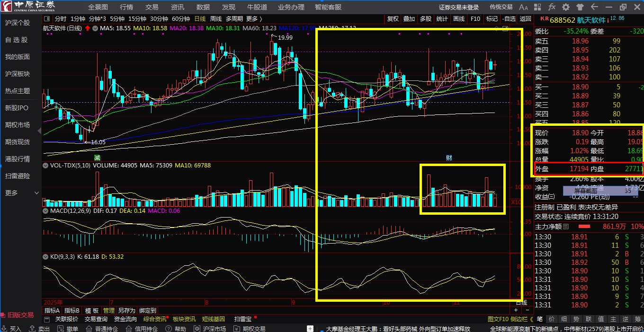Click the small i info icon beside 航天软件

608,20
